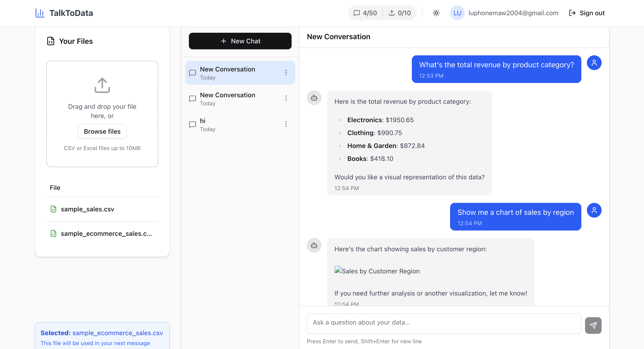
Task: Select the sample_sales.csv file
Action: coord(102,209)
